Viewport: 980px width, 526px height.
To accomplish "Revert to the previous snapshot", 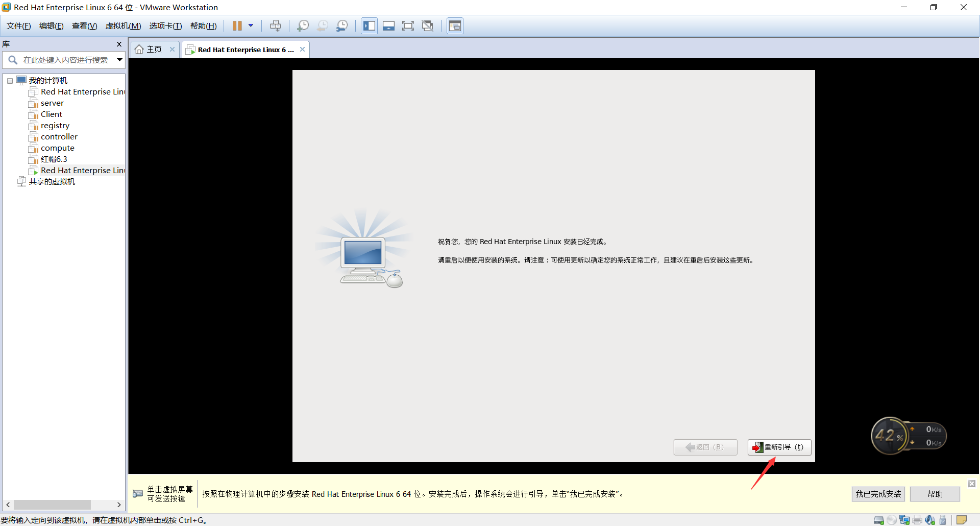I will click(x=323, y=26).
